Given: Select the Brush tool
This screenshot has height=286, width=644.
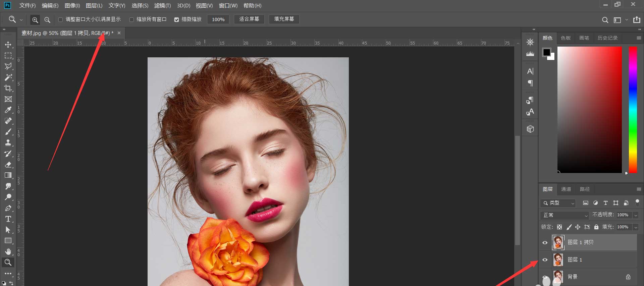Looking at the screenshot, I should 8,132.
